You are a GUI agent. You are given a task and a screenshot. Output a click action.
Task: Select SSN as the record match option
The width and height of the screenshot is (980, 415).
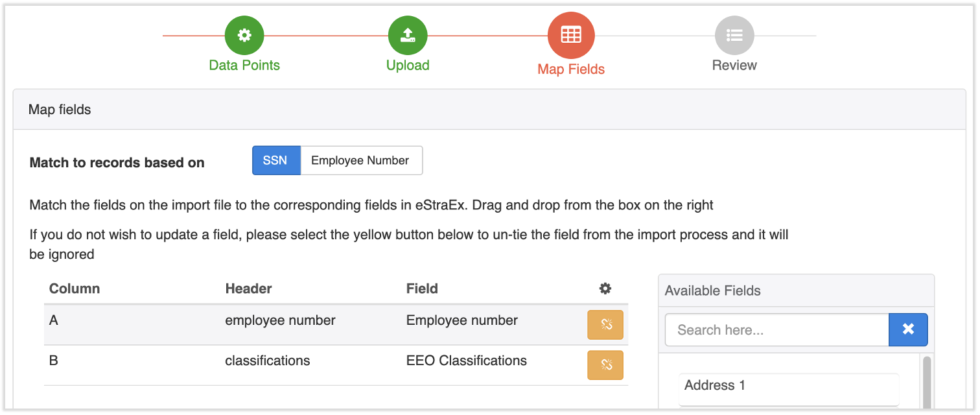click(275, 160)
